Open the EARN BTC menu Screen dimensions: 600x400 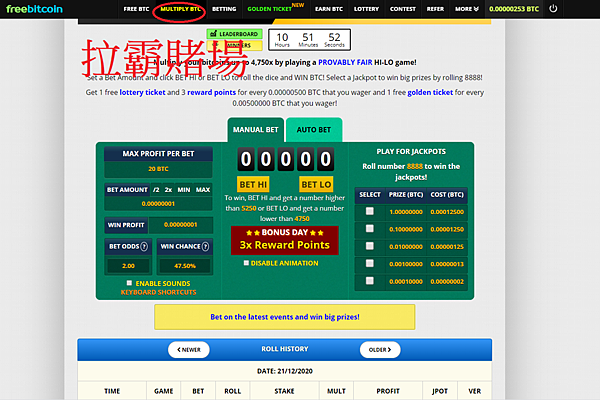329,9
